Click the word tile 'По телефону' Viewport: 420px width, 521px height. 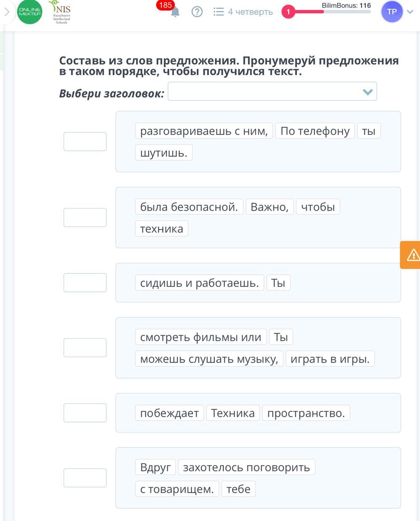[x=315, y=131]
